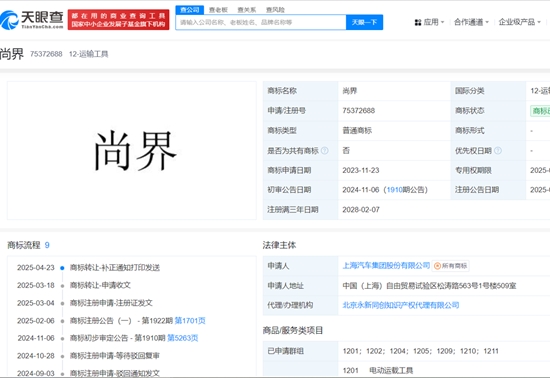Select the 查关系 search tab
This screenshot has height=378, width=550.
coord(247,10)
